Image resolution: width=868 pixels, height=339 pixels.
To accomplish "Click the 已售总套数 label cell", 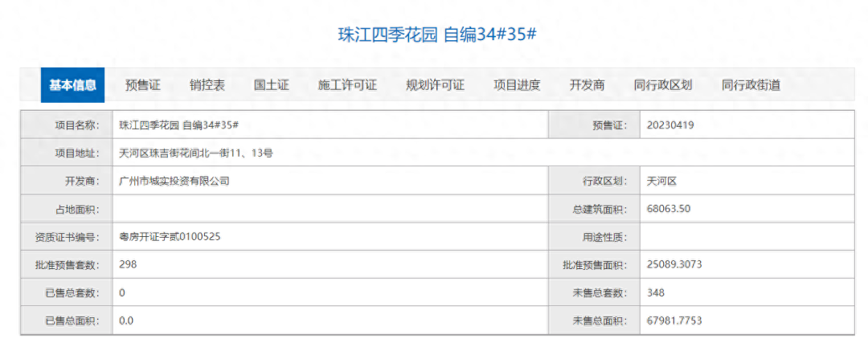I will click(67, 292).
